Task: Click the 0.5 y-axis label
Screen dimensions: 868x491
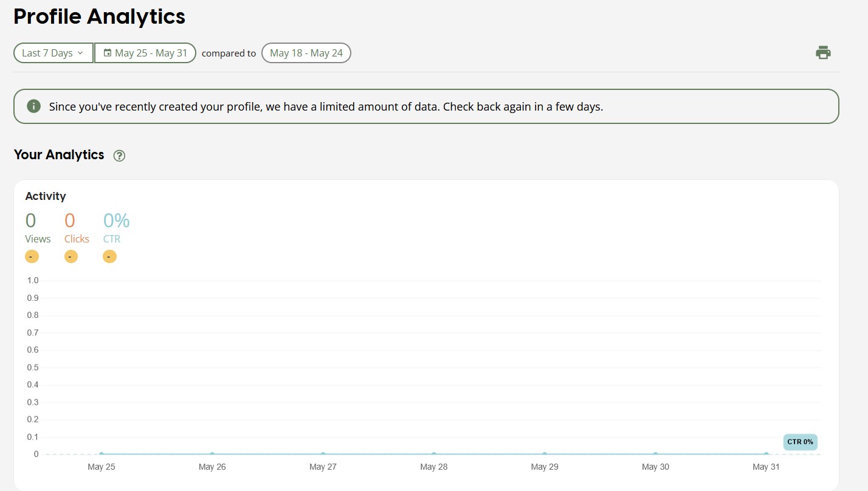Action: pos(32,367)
